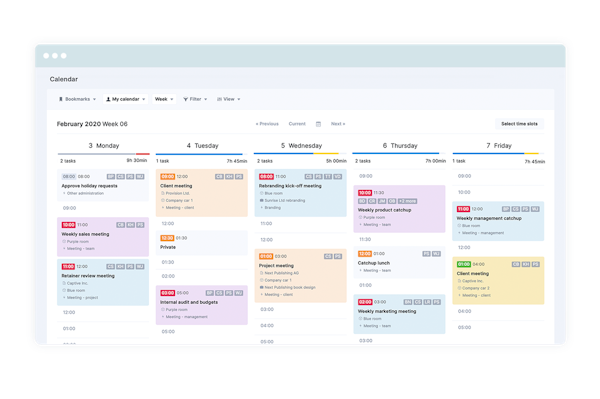Open the Week view selector
Viewport: 600px width, 399px height.
(164, 99)
